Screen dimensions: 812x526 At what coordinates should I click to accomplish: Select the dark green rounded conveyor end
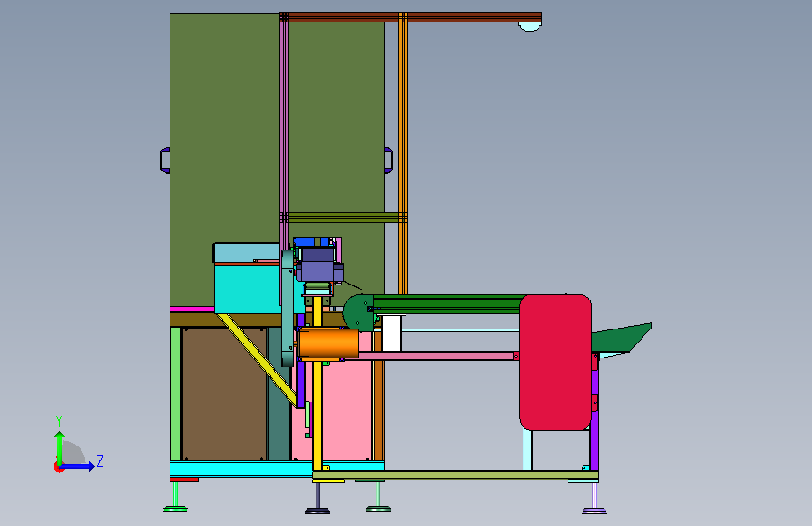(x=358, y=313)
